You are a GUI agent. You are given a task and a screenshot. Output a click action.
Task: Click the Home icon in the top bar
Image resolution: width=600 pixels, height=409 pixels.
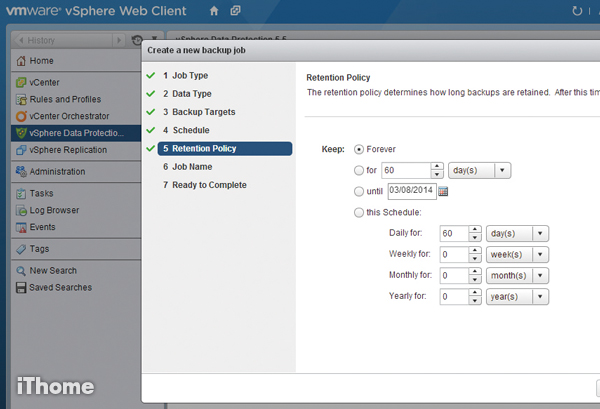click(x=214, y=11)
